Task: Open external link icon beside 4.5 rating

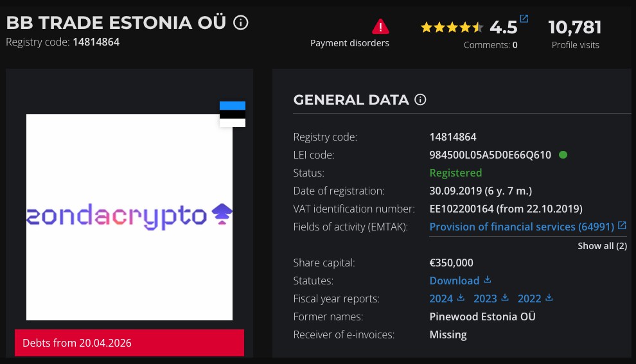Action: click(x=524, y=18)
